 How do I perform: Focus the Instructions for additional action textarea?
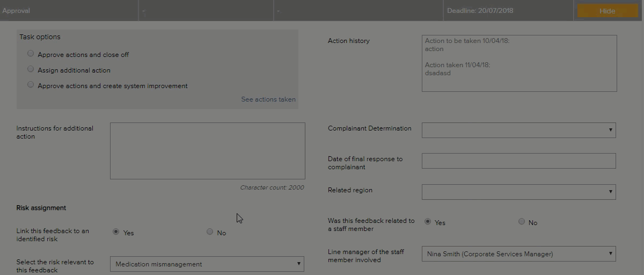[x=207, y=150]
